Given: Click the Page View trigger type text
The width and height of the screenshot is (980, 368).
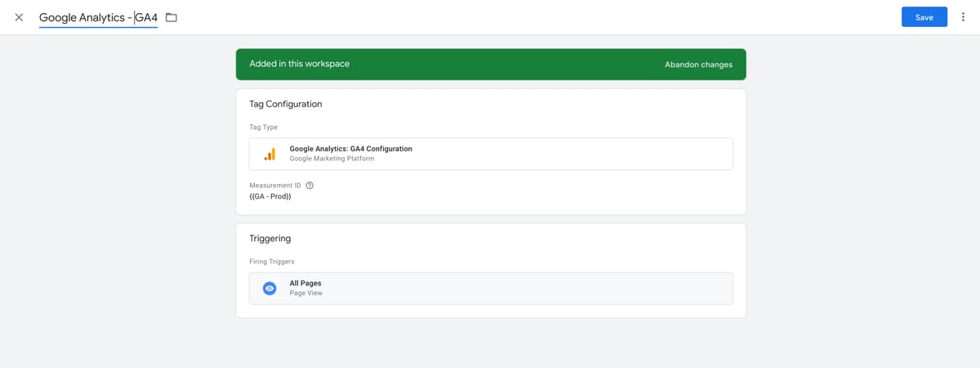Looking at the screenshot, I should (306, 293).
